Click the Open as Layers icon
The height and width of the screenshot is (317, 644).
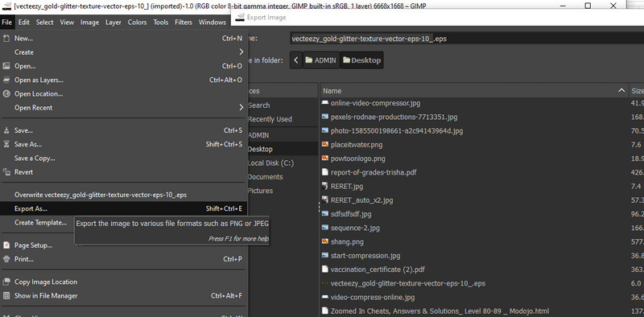6,80
